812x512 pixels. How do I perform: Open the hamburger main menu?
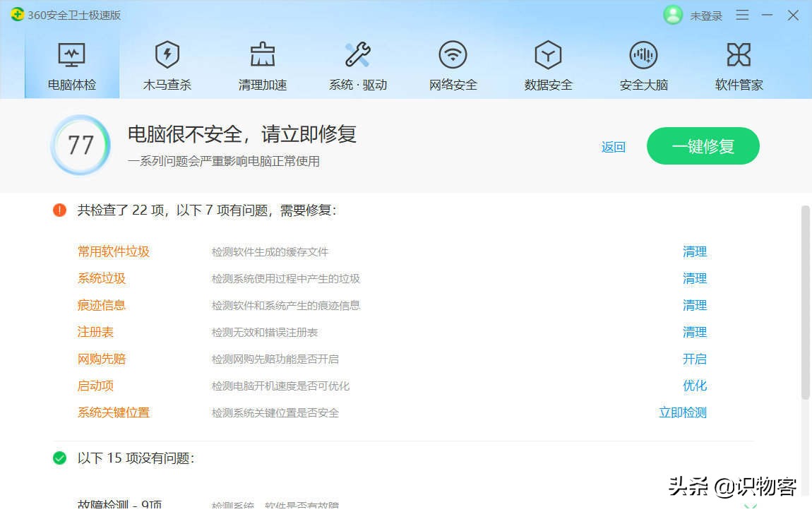click(742, 15)
